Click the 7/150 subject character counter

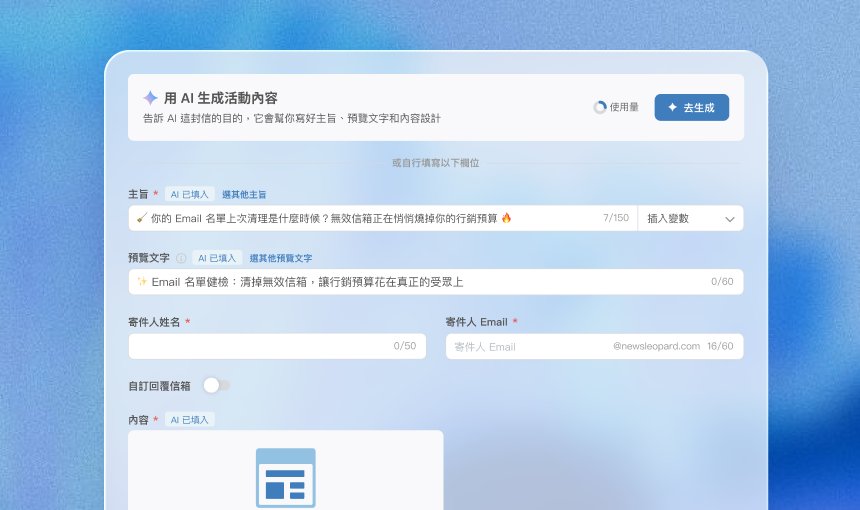pyautogui.click(x=616, y=218)
